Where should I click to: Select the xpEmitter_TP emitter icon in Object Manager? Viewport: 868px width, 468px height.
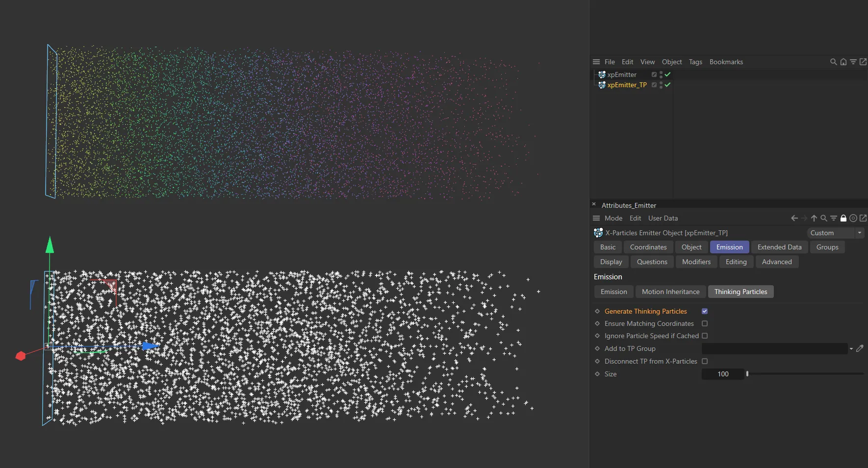click(x=602, y=85)
